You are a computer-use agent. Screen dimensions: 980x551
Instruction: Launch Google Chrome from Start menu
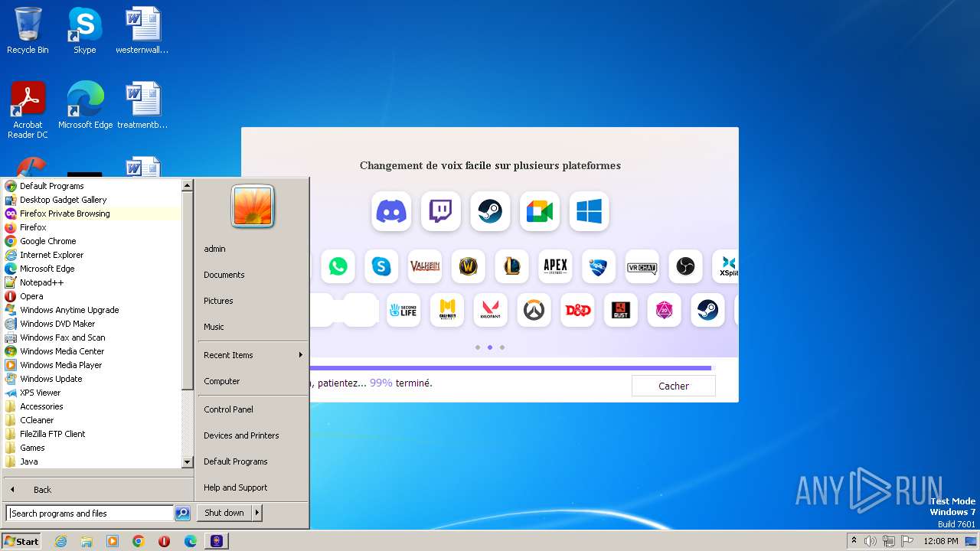click(92, 241)
